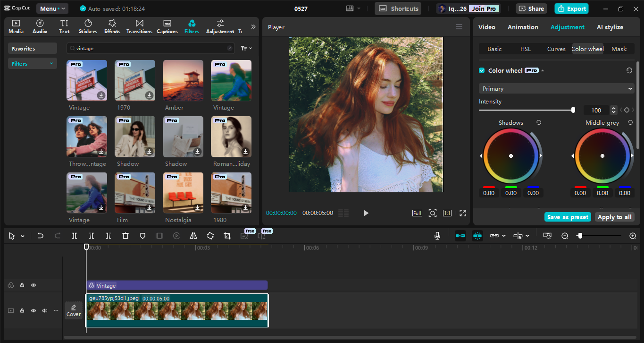
Task: Open the Effects panel
Action: [112, 26]
